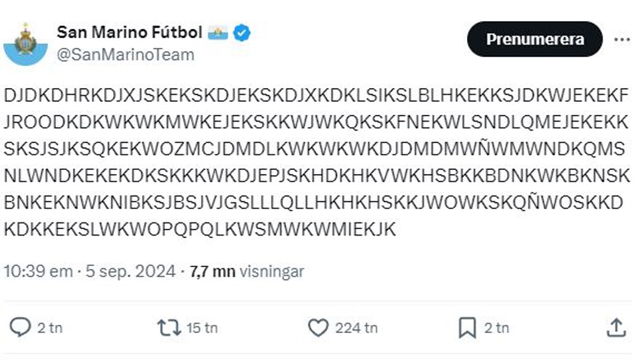The width and height of the screenshot is (644, 363).
Task: Click the reply speech bubble icon
Action: (21, 327)
